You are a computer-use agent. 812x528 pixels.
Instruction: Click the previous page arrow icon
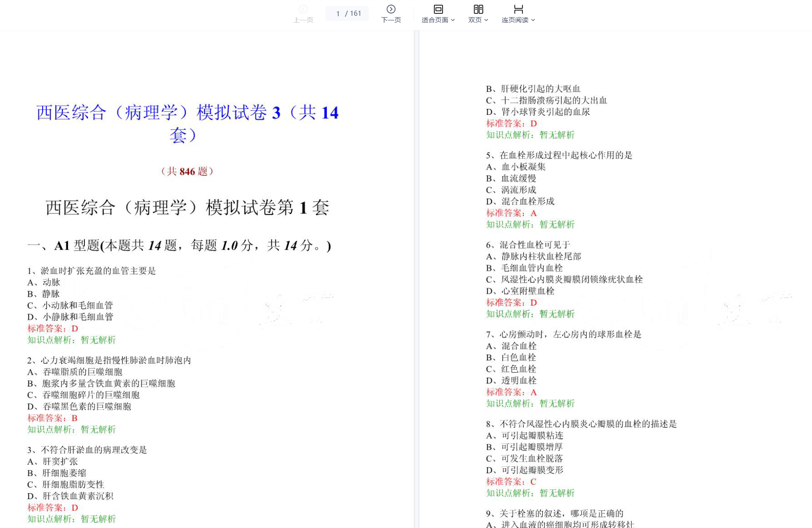tap(303, 9)
